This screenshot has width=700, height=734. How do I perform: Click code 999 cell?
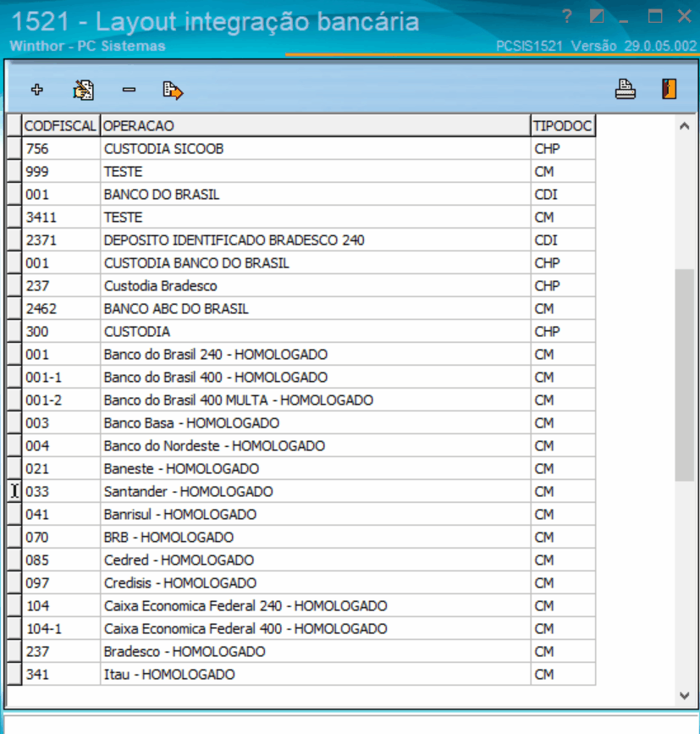point(61,171)
